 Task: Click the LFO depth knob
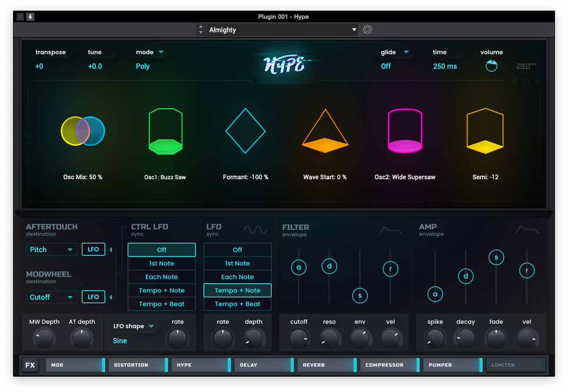[253, 338]
